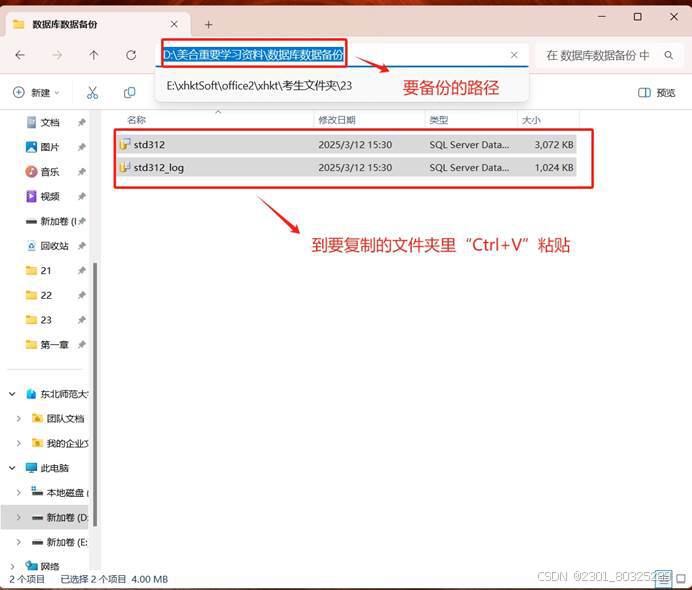Expand the 新加卷 (E:) node
The image size is (692, 590).
(19, 542)
